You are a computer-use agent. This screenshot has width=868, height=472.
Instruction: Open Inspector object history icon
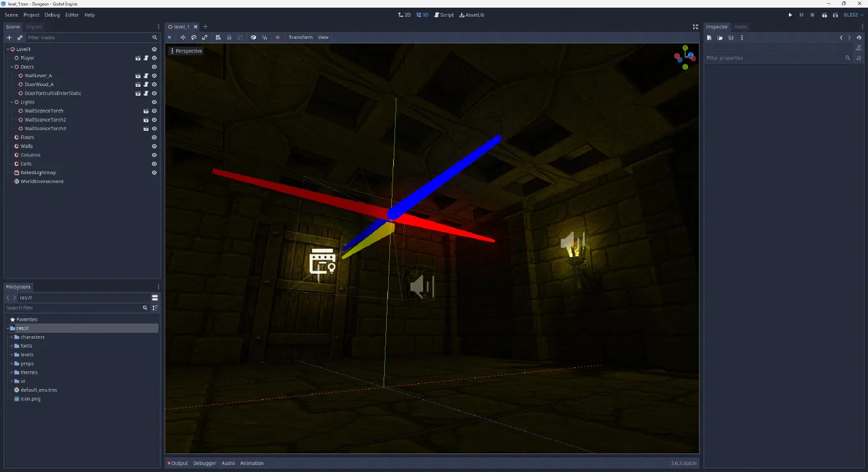859,38
